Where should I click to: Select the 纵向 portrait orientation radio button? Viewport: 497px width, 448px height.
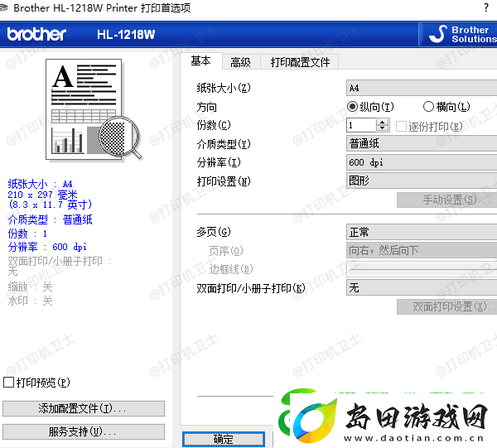tap(352, 107)
